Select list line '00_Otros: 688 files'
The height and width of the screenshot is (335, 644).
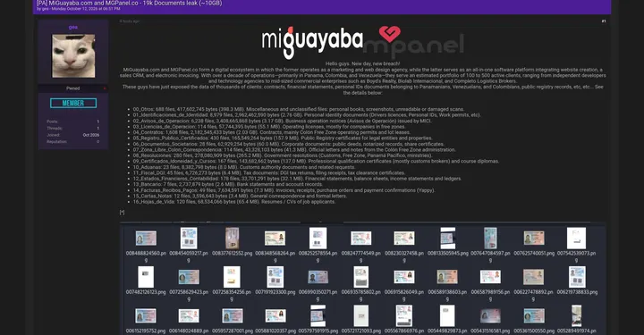tap(299, 109)
